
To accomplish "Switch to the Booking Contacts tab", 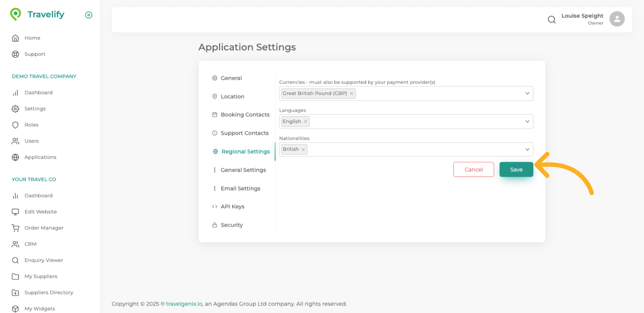I will (x=245, y=115).
